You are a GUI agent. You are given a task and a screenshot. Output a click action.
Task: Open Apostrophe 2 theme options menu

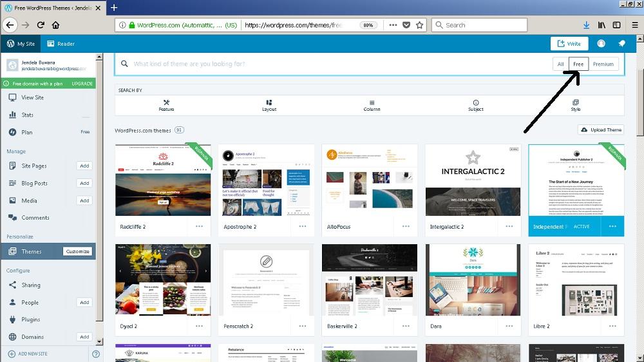(303, 226)
